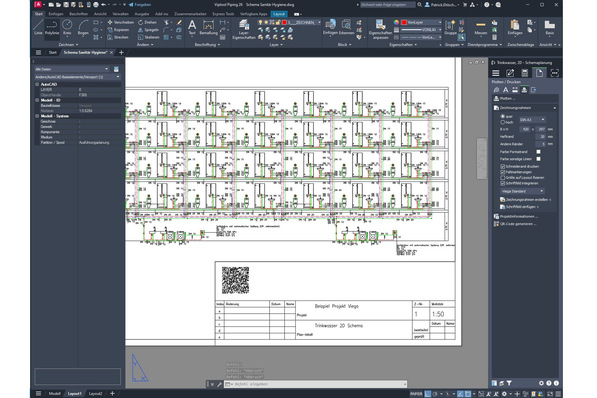Select the Bogen arc tool
Screen dimensions: 597x398
(x=83, y=27)
